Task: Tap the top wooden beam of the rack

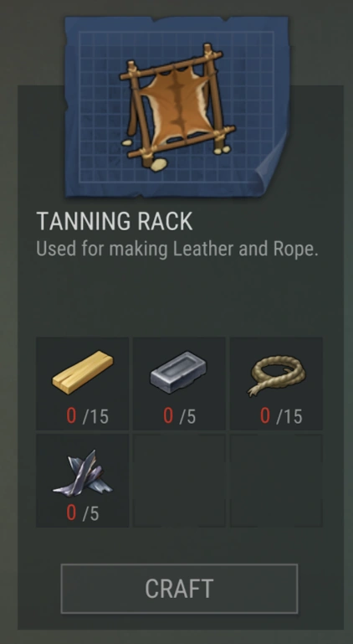Action: 171,64
